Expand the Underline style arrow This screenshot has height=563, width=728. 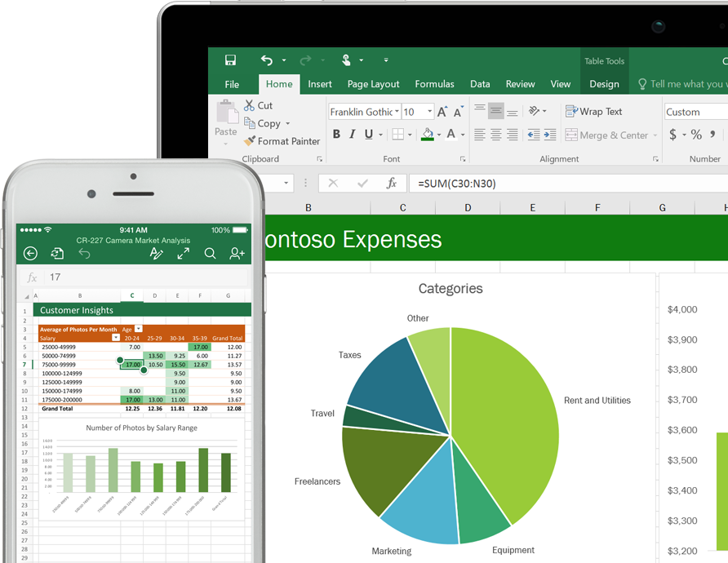[x=380, y=135]
